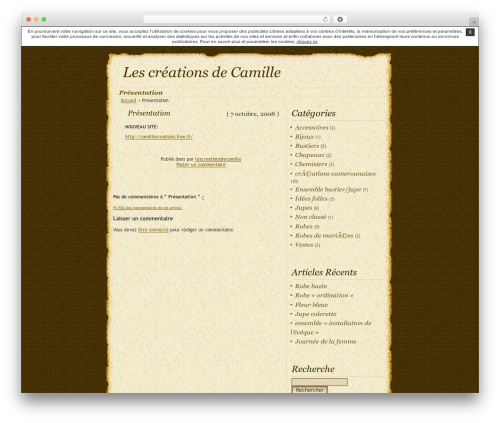Open article 'ensemble « installation de l'évèque »'
500x423 pixels.
pyautogui.click(x=331, y=328)
